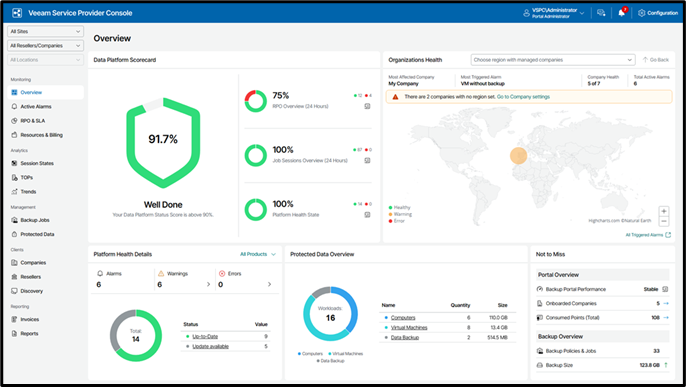Screen dimensions: 686x387
Task: Follow the Go to Company settings link
Action: click(x=523, y=97)
